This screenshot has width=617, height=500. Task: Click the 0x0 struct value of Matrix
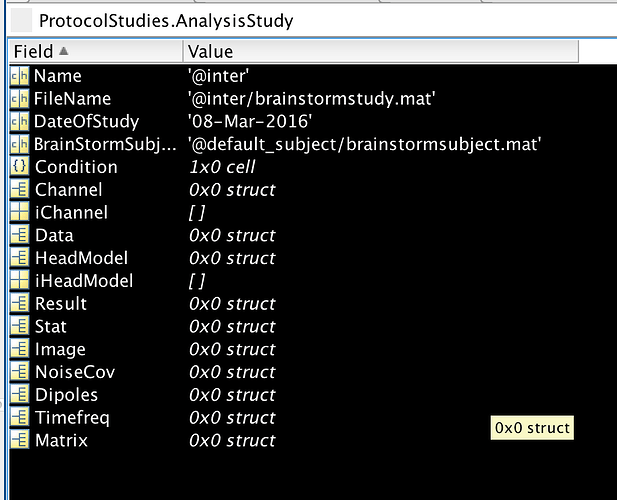tap(232, 441)
